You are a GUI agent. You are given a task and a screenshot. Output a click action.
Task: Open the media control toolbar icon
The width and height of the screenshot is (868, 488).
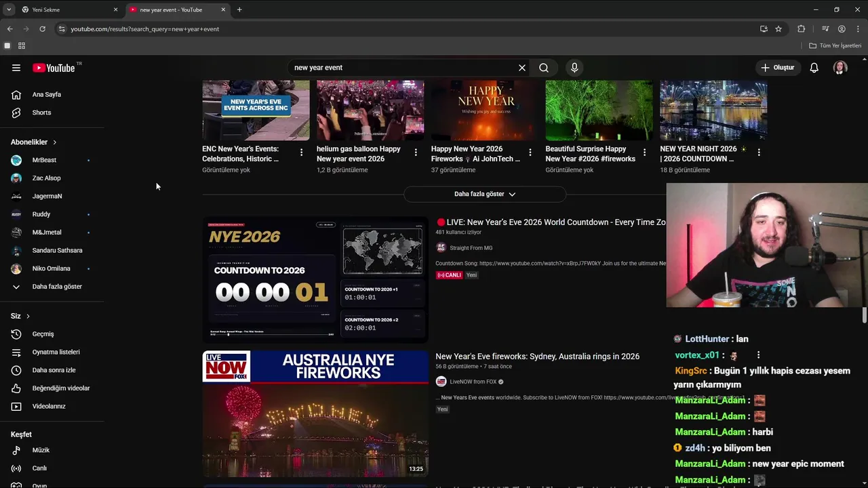[x=825, y=29]
